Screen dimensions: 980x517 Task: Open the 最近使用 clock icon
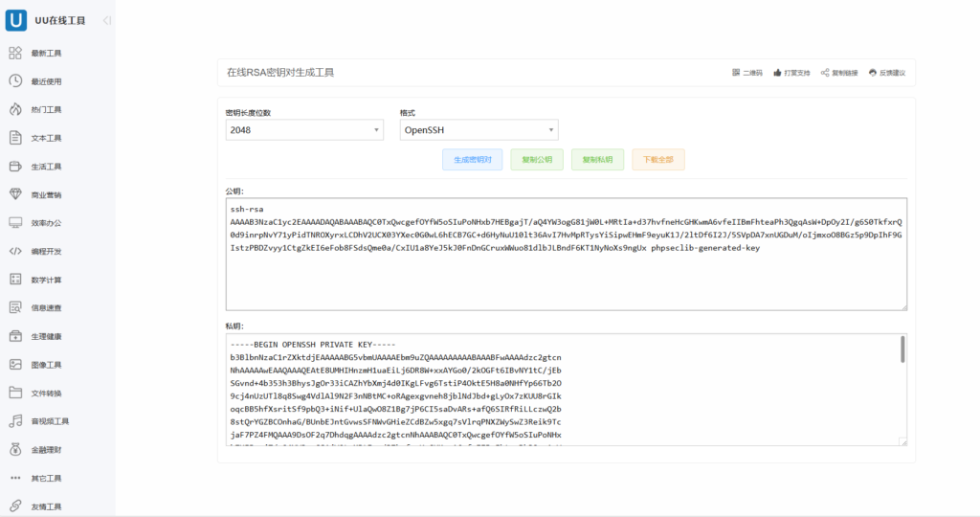pyautogui.click(x=15, y=81)
